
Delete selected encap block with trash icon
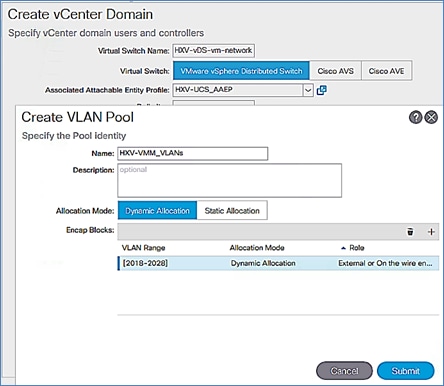coord(410,231)
